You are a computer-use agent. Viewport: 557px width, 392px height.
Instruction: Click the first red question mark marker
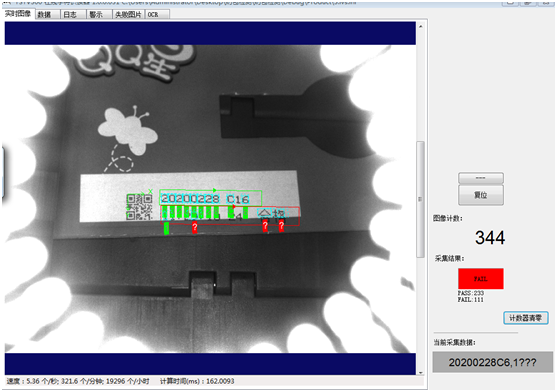[x=195, y=228]
